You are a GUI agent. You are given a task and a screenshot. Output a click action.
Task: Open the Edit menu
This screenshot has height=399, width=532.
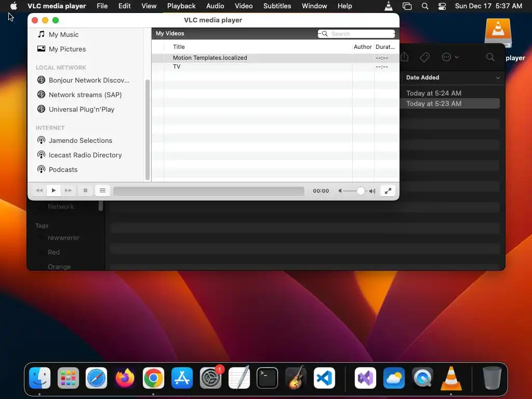(125, 6)
